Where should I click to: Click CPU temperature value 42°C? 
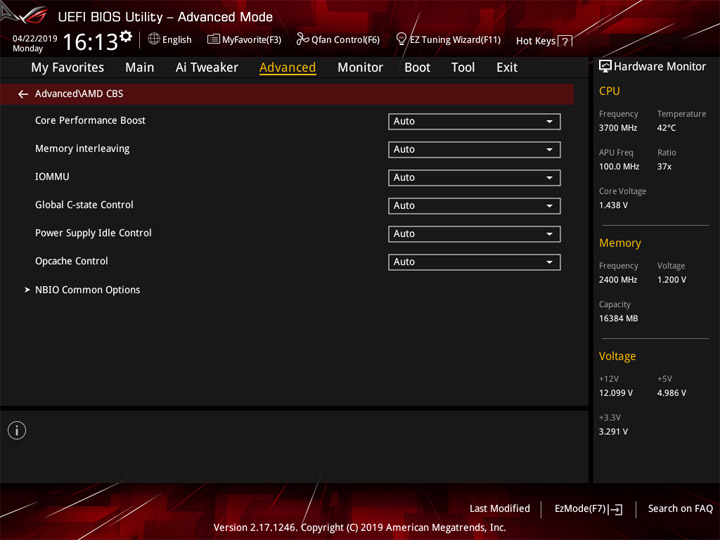click(x=666, y=128)
